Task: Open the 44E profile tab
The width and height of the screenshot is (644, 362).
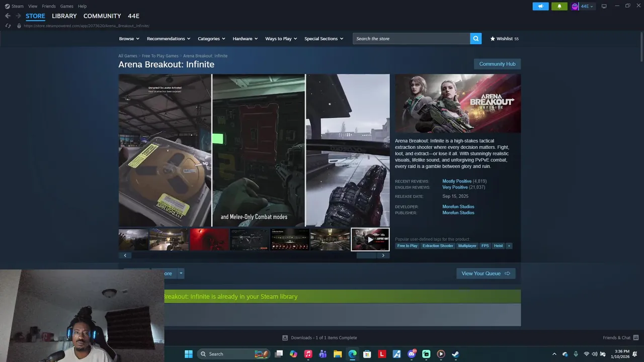Action: (x=133, y=16)
